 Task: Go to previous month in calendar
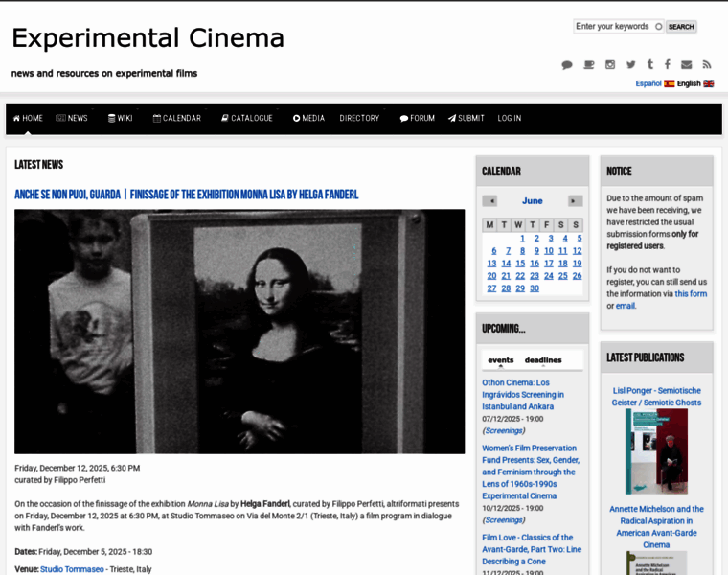(x=489, y=200)
